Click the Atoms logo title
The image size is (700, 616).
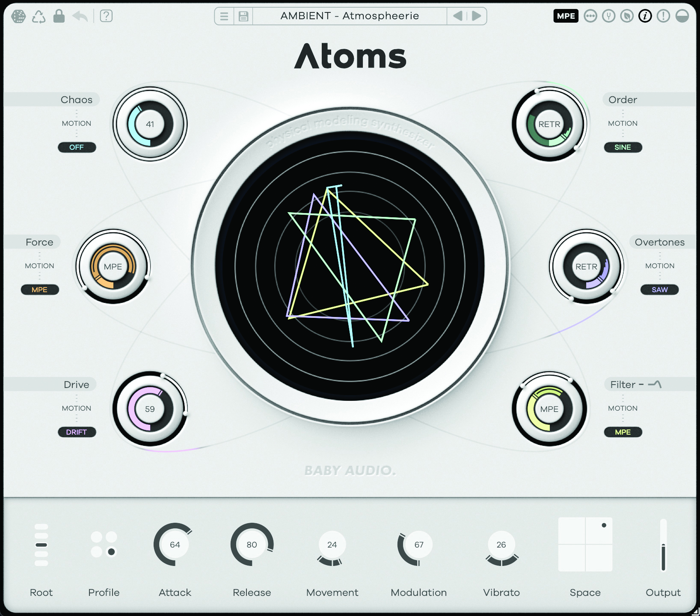[x=350, y=56]
